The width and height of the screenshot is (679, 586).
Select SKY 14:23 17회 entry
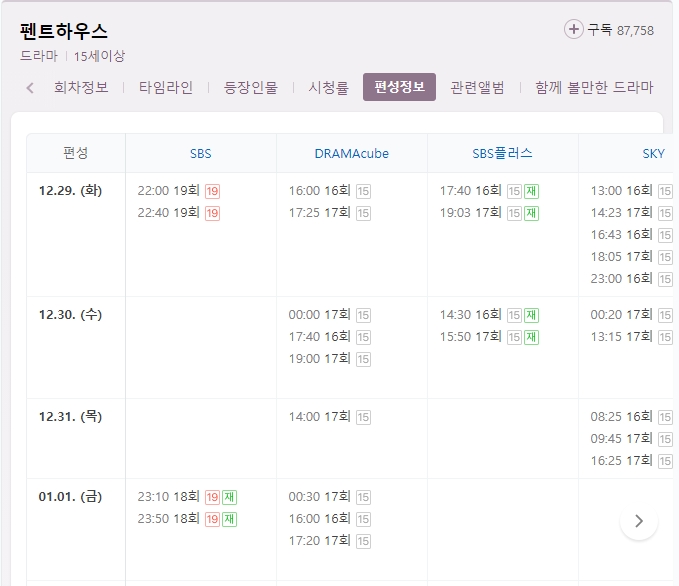coord(621,213)
